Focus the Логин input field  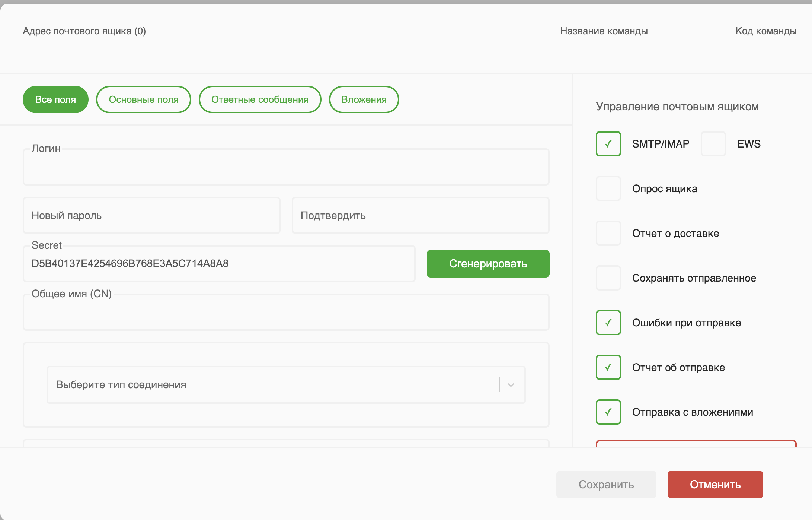tap(286, 167)
